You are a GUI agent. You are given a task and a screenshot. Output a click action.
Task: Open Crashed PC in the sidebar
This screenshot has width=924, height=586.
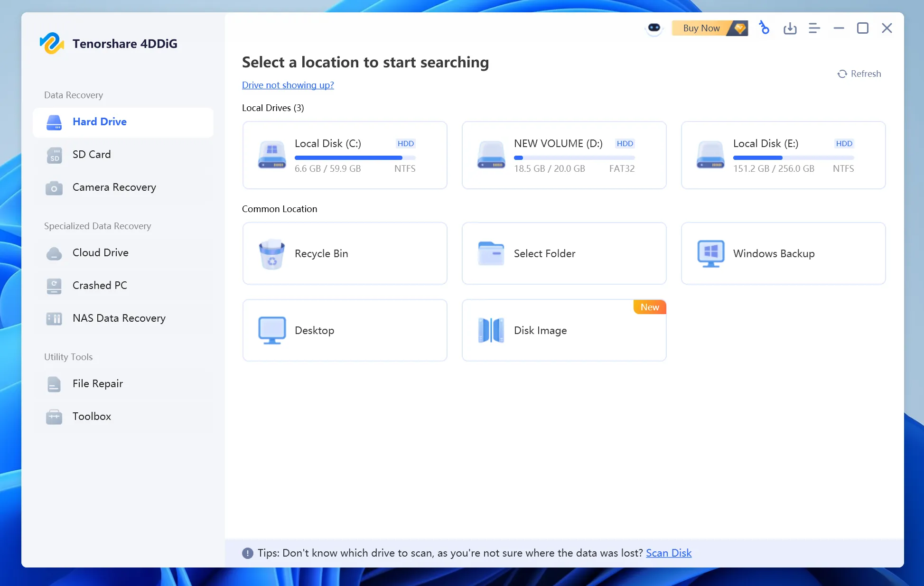tap(123, 285)
